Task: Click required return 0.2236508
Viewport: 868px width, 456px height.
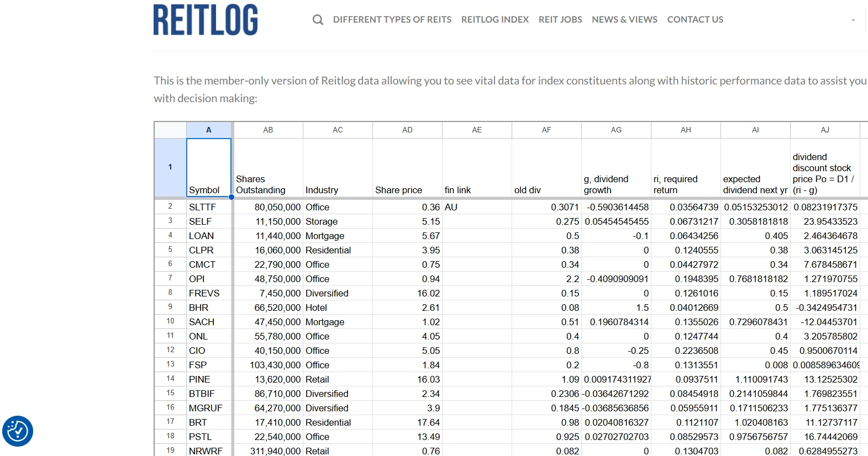Action: tap(686, 351)
